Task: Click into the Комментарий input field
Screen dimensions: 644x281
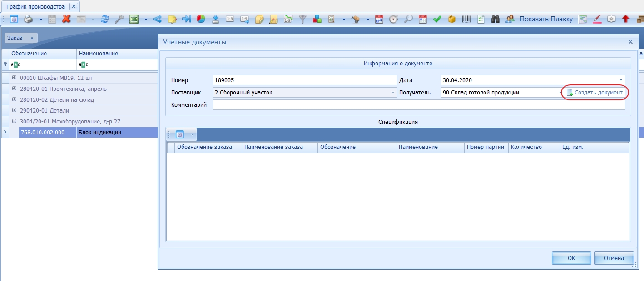Action: pos(418,105)
